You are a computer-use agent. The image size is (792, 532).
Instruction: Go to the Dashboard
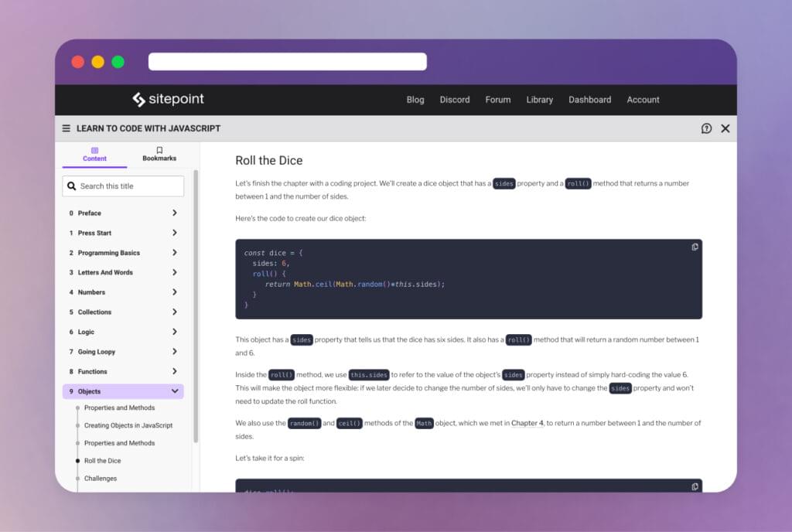click(x=589, y=99)
